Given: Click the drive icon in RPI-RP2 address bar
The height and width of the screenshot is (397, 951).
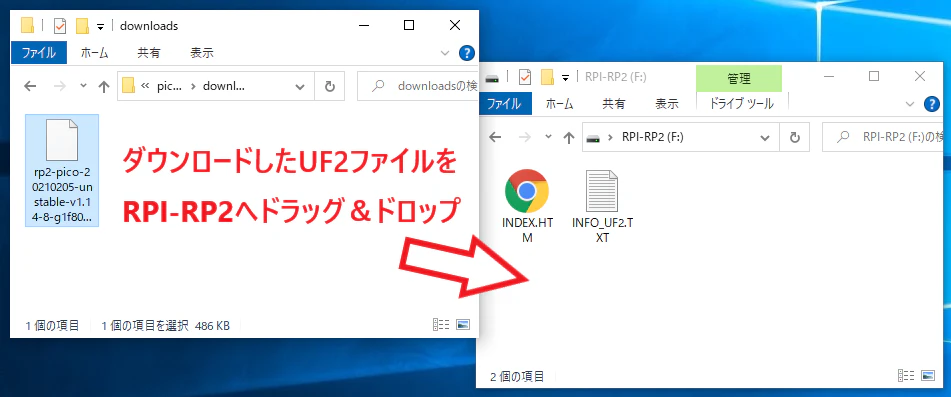Looking at the screenshot, I should pos(593,138).
